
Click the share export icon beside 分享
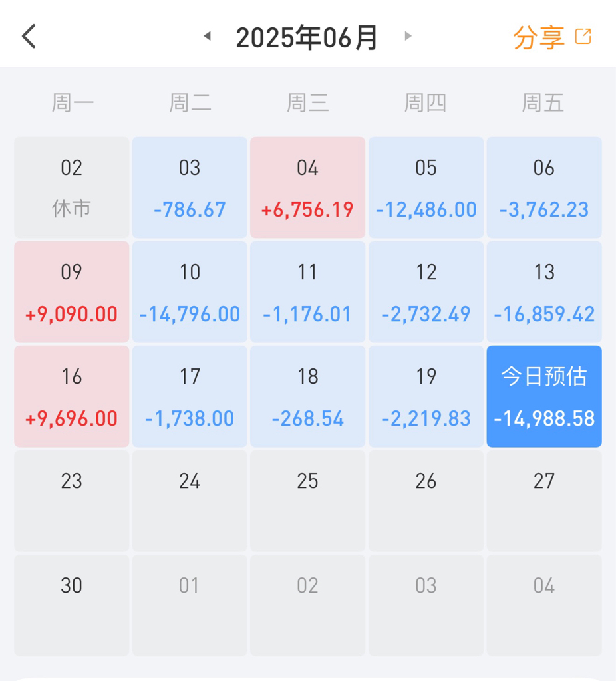[583, 37]
